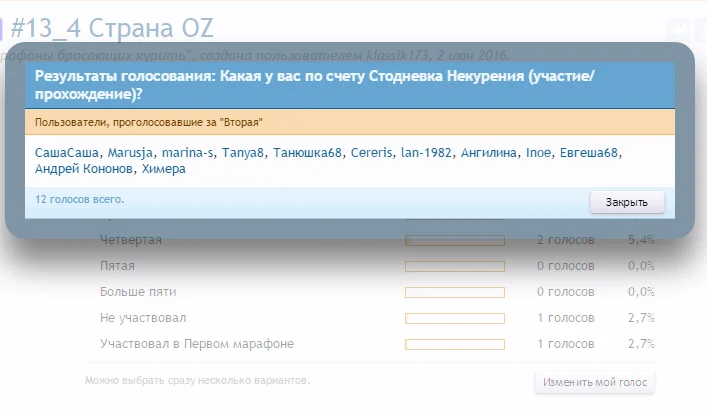Click the Четвертая poll option label
This screenshot has height=414, width=707.
(x=131, y=240)
